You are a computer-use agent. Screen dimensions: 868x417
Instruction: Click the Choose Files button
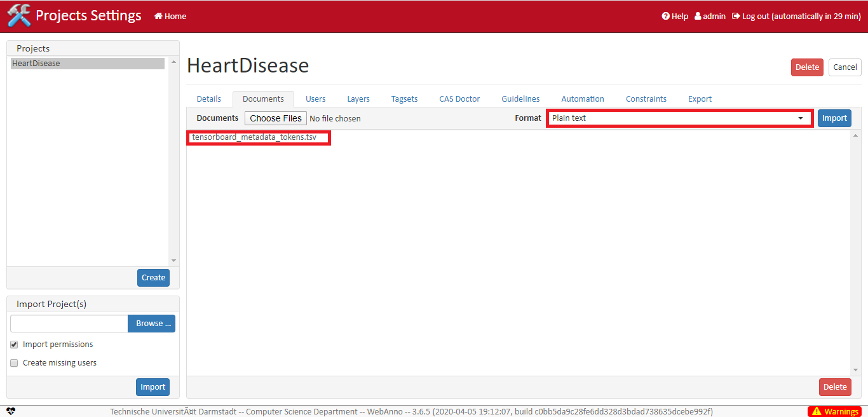(275, 118)
